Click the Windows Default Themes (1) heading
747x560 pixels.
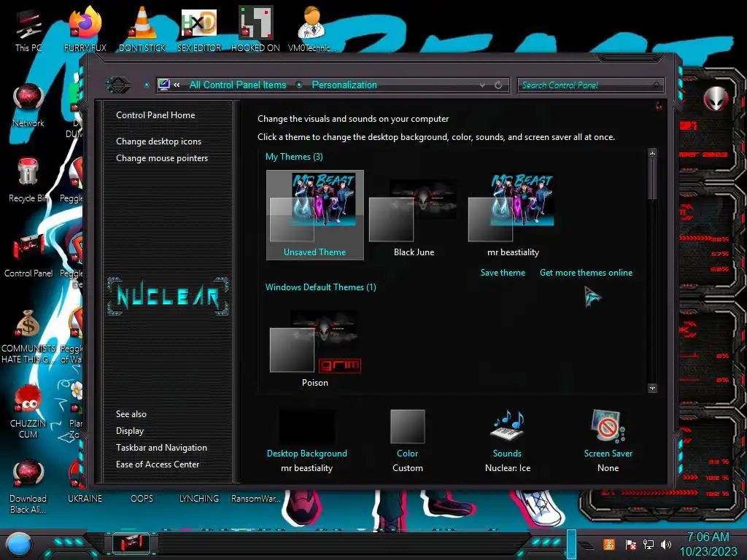tap(321, 287)
